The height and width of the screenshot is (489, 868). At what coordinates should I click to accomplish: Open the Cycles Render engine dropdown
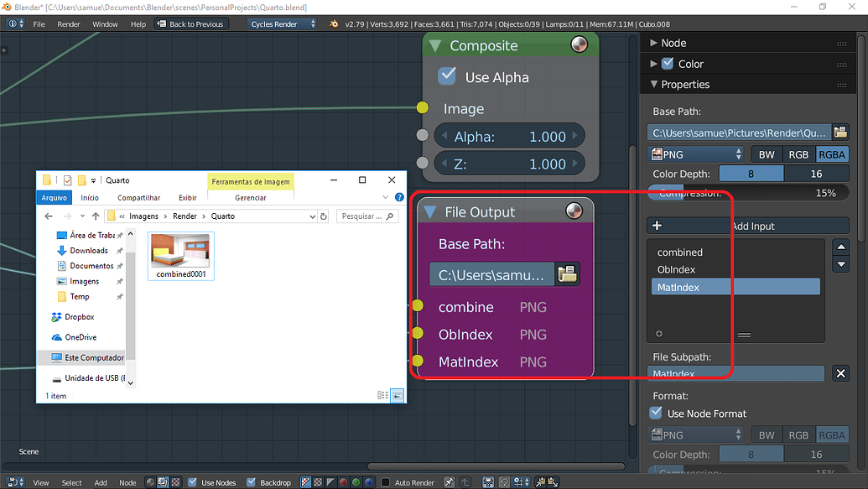point(282,23)
